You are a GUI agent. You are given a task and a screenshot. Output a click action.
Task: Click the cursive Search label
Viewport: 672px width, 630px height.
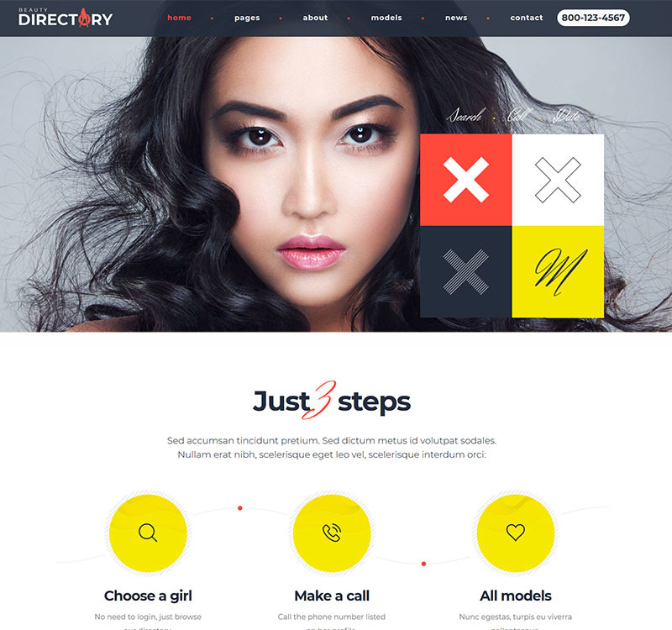tap(466, 115)
